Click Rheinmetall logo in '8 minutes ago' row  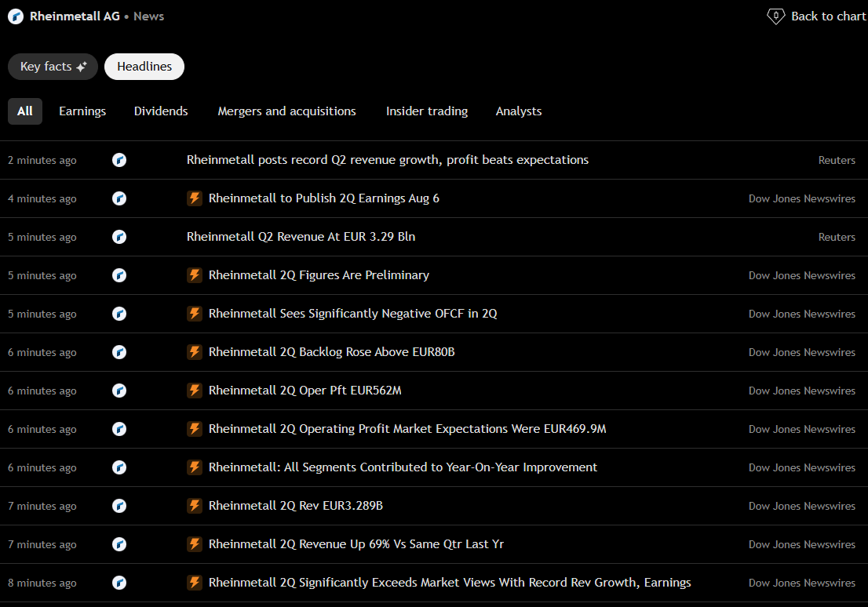point(119,583)
